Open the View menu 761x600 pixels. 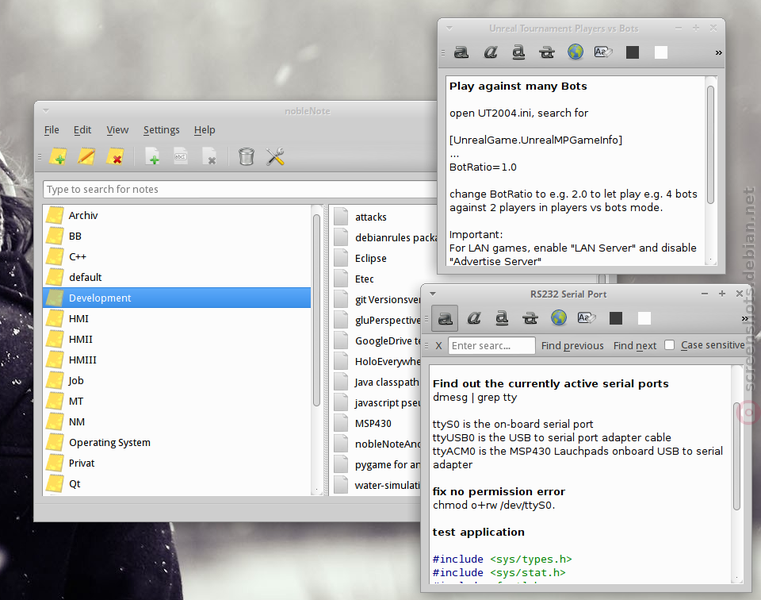[x=117, y=130]
